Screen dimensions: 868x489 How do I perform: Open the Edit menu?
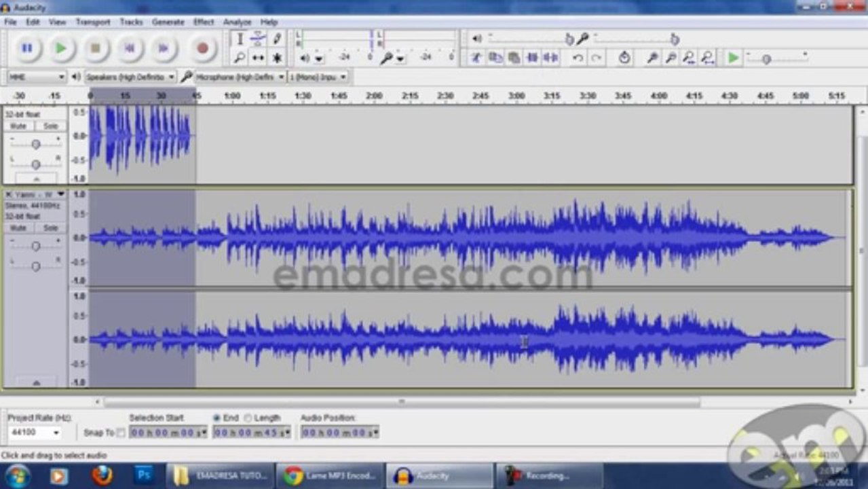pyautogui.click(x=33, y=22)
